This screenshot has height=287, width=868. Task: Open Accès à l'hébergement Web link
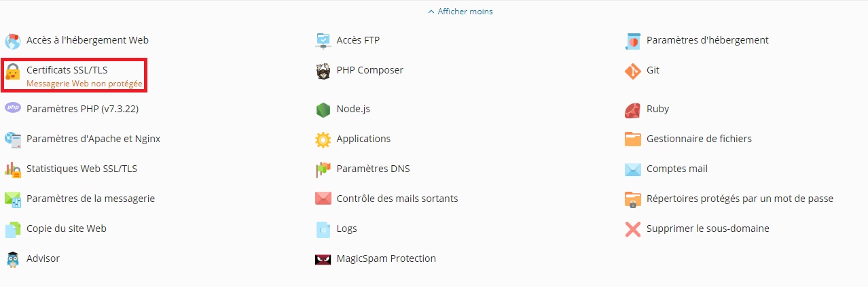[x=88, y=40]
